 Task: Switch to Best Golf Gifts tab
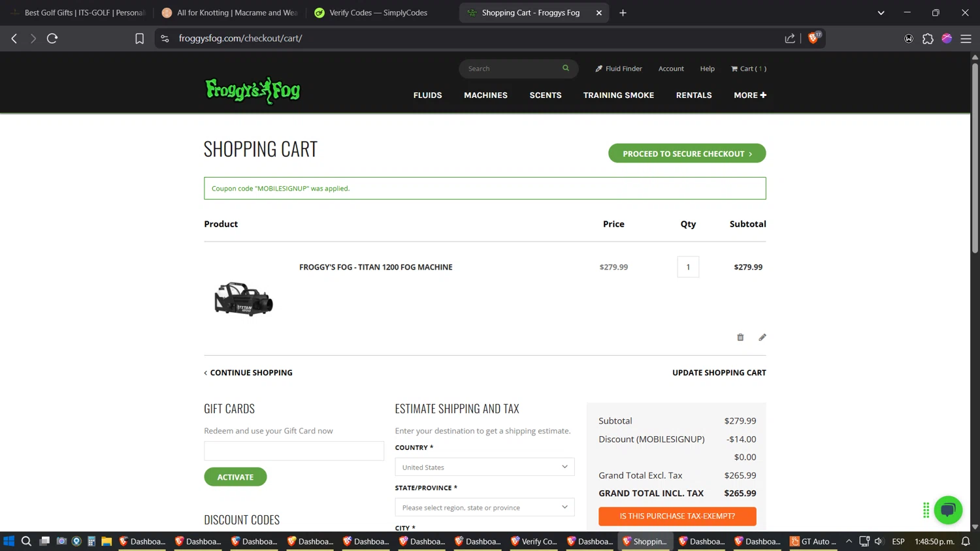pos(78,12)
